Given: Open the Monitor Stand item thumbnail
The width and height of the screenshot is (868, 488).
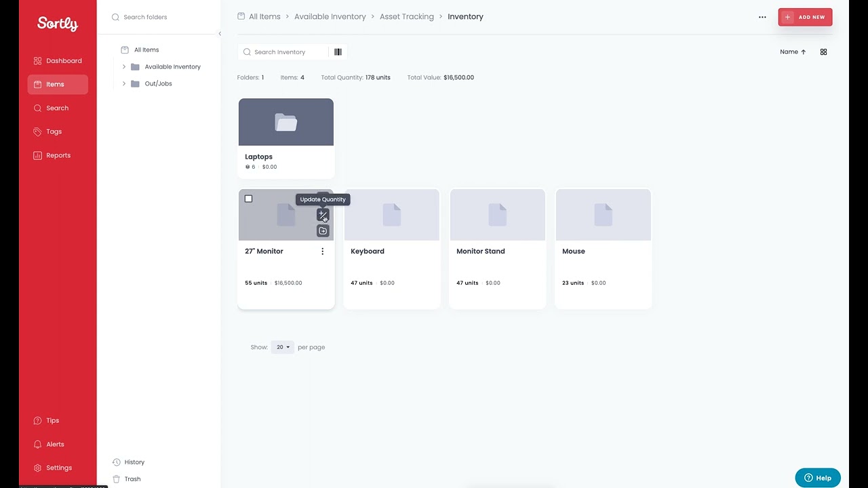Looking at the screenshot, I should 498,216.
